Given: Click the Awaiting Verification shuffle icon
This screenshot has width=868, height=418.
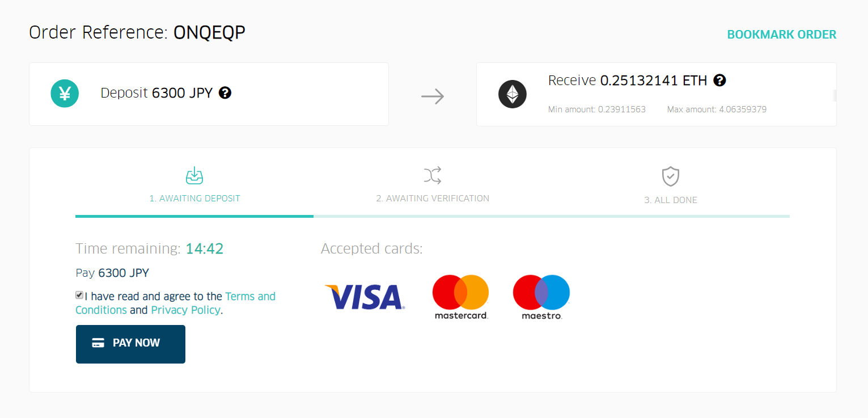Looking at the screenshot, I should click(433, 175).
